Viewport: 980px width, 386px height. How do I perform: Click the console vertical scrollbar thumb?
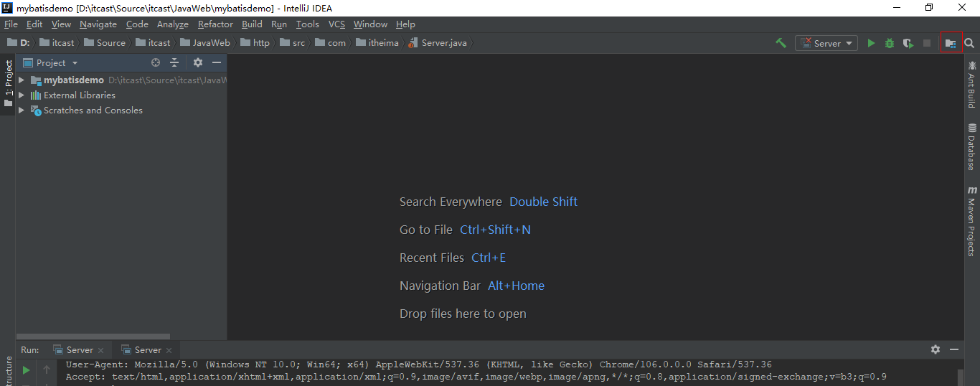tap(961, 377)
